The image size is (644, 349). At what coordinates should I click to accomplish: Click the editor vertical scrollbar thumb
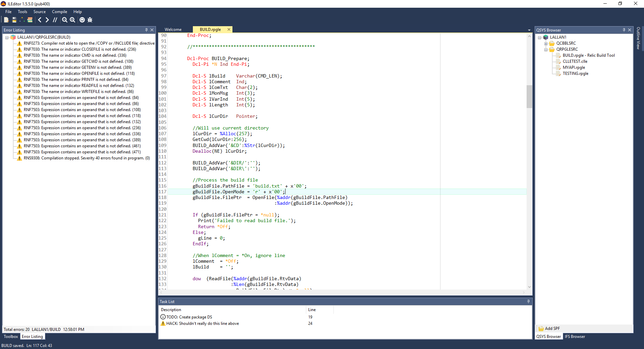pos(529,96)
